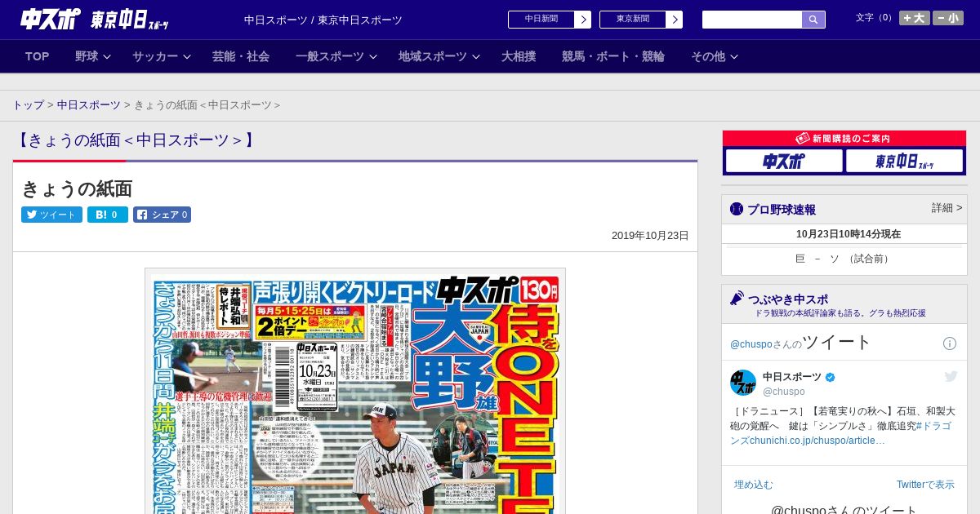Open the 東京新聞 site button

(x=633, y=20)
